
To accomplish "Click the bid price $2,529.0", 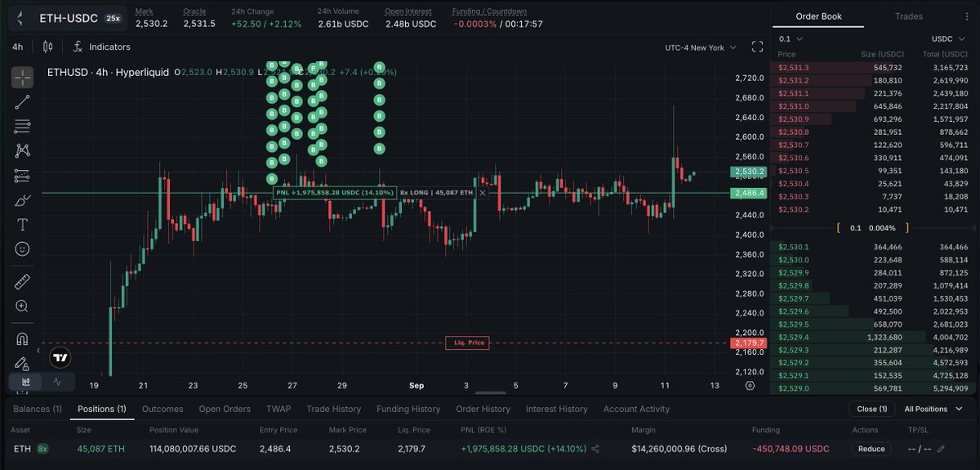I will [x=794, y=388].
